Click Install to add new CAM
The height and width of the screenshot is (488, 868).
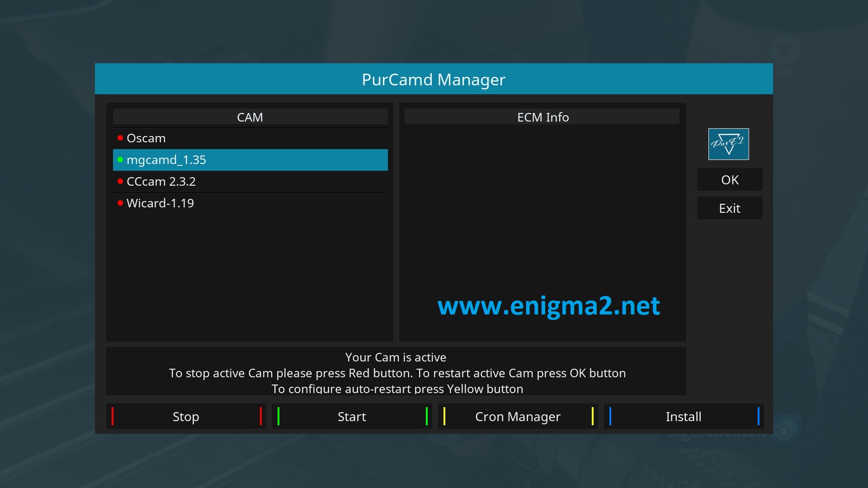point(683,416)
